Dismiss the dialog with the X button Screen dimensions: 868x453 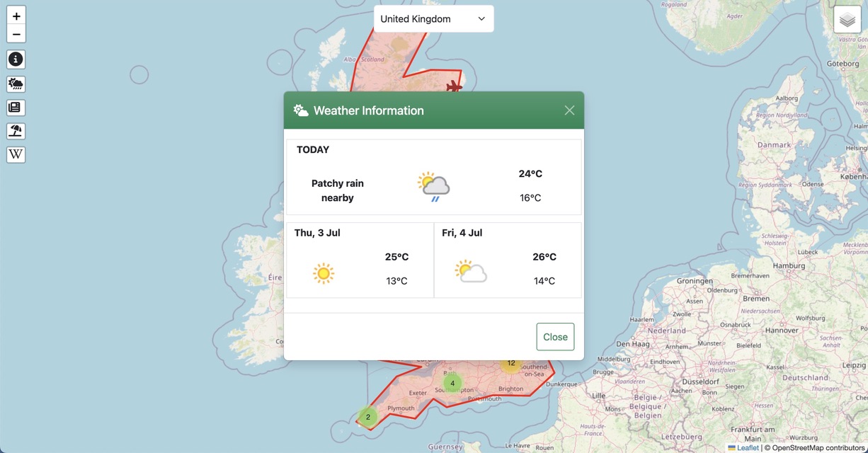pyautogui.click(x=569, y=110)
